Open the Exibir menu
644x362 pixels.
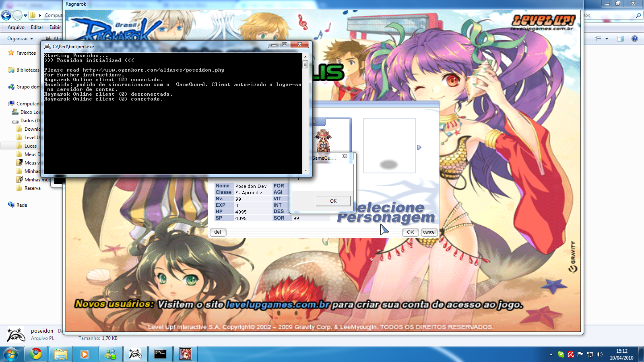[55, 27]
